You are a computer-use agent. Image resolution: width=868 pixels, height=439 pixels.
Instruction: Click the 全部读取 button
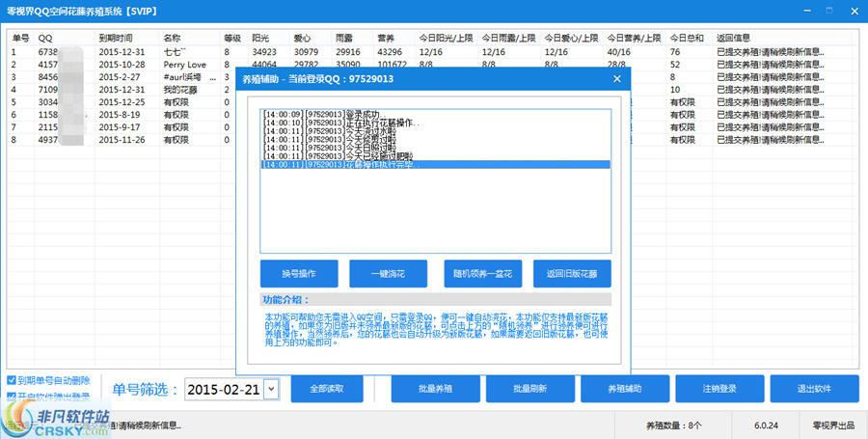coord(327,389)
